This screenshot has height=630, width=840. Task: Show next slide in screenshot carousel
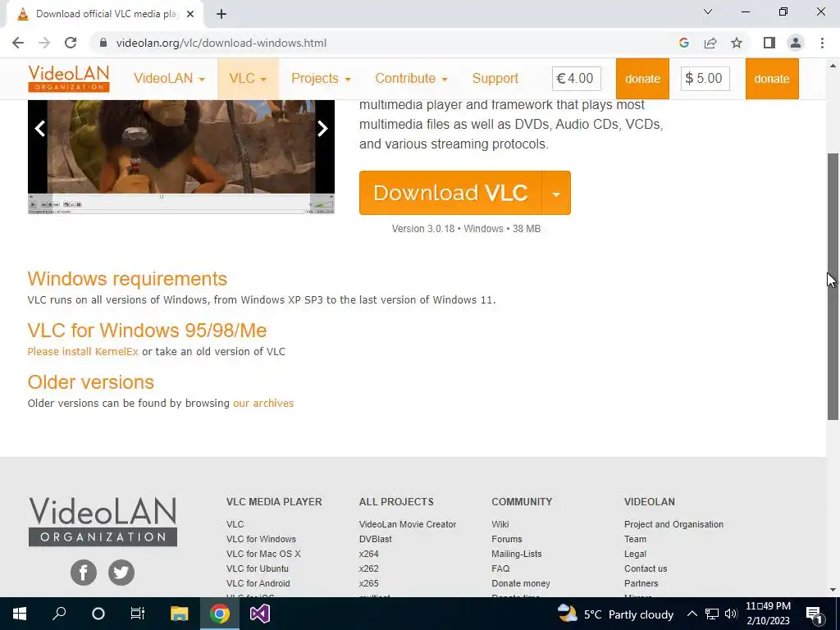click(322, 129)
